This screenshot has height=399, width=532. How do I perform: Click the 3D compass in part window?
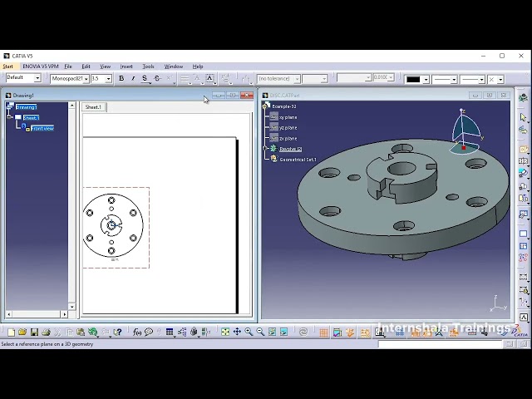(466, 131)
